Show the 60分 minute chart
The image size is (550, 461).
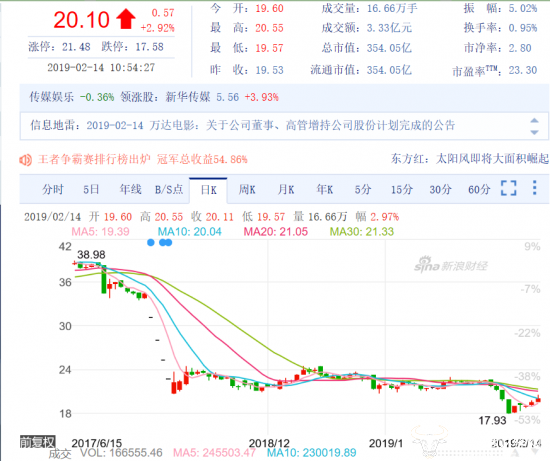tap(479, 189)
